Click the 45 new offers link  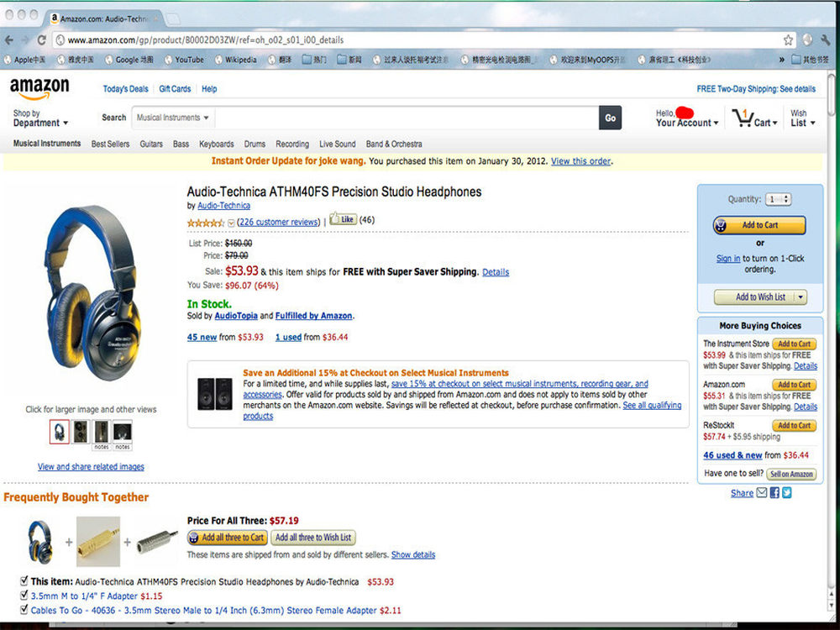(x=202, y=337)
